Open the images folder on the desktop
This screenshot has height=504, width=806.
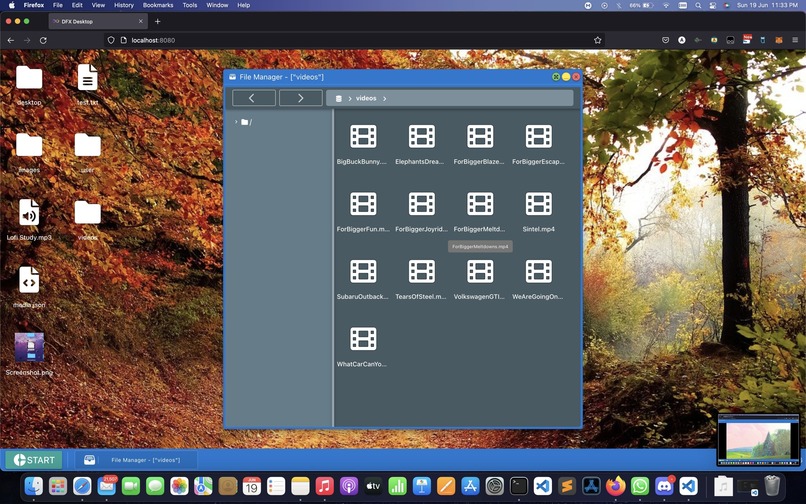[29, 146]
